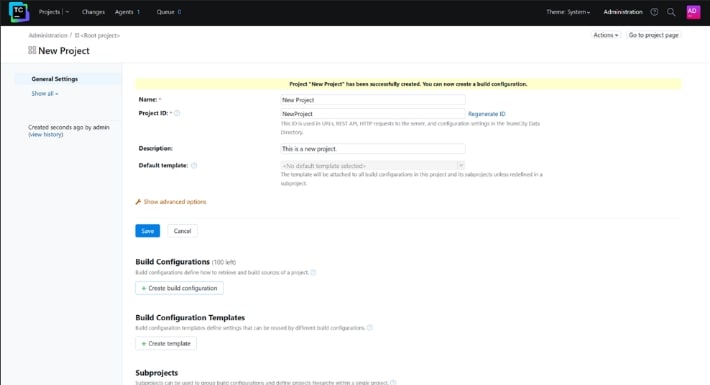Focus the Description input field
The image size is (710, 385).
[x=373, y=149]
